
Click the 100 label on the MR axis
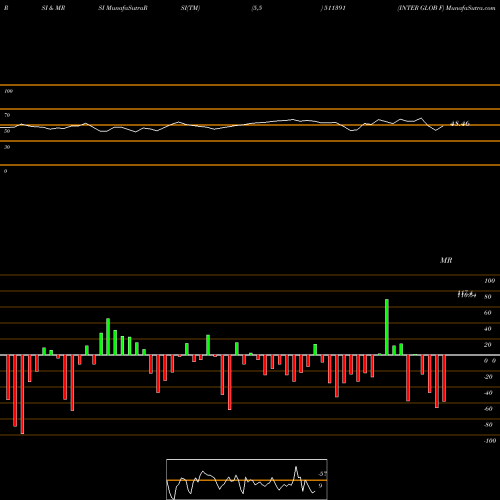[490, 281]
